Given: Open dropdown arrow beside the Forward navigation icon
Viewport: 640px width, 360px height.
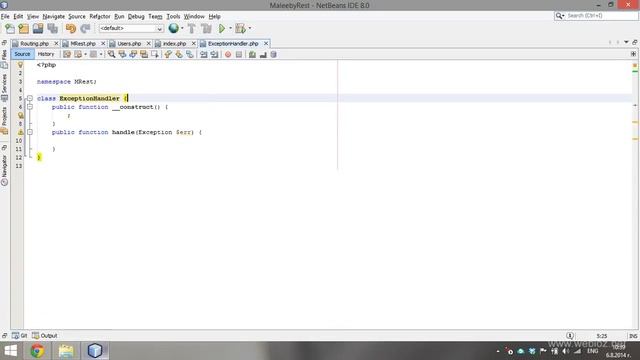Looking at the screenshot, I should [x=101, y=54].
